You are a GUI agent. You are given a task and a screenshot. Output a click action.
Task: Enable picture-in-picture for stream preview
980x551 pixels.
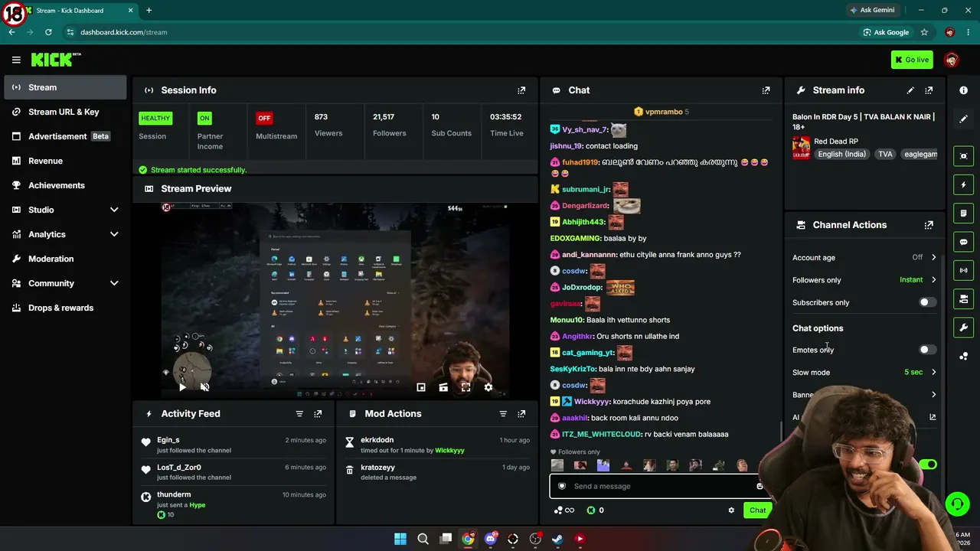(x=421, y=387)
